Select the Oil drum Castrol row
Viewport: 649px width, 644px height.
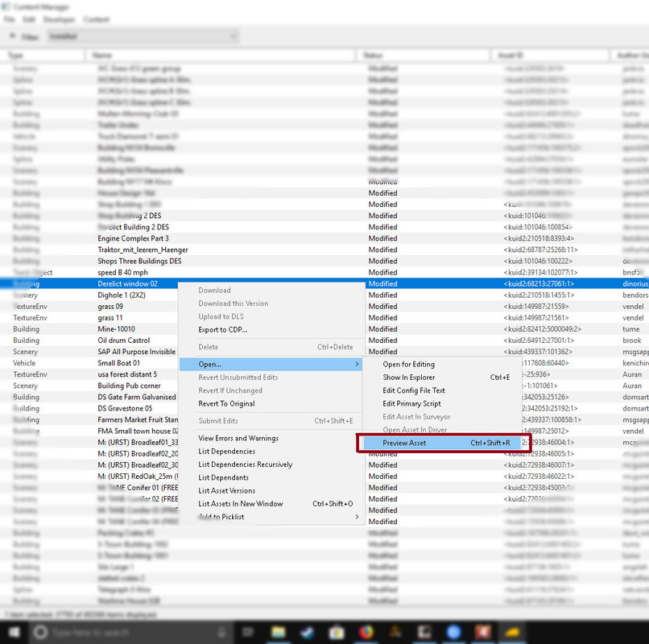324,341
